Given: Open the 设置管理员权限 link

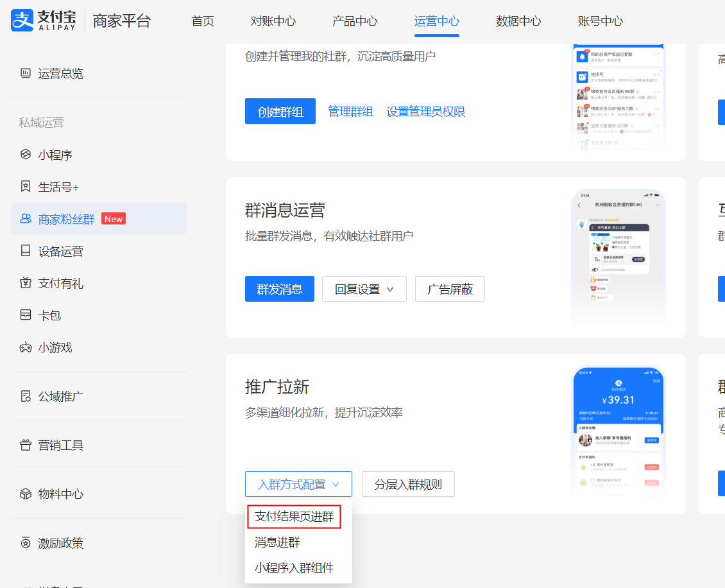Looking at the screenshot, I should (425, 112).
